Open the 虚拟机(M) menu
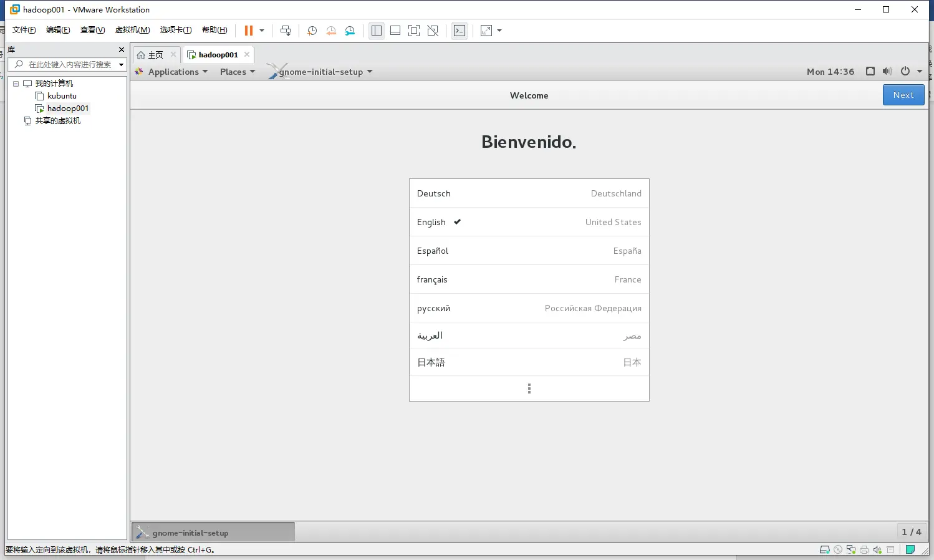Viewport: 934px width, 560px height. point(132,30)
